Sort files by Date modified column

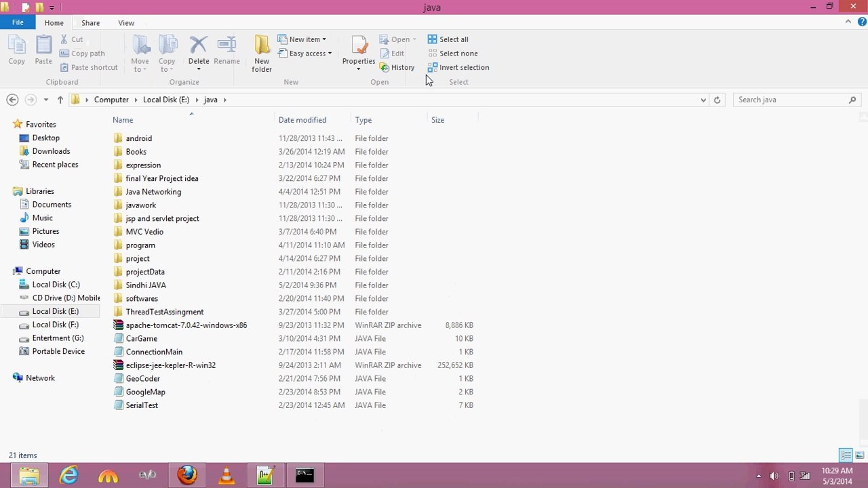click(302, 120)
